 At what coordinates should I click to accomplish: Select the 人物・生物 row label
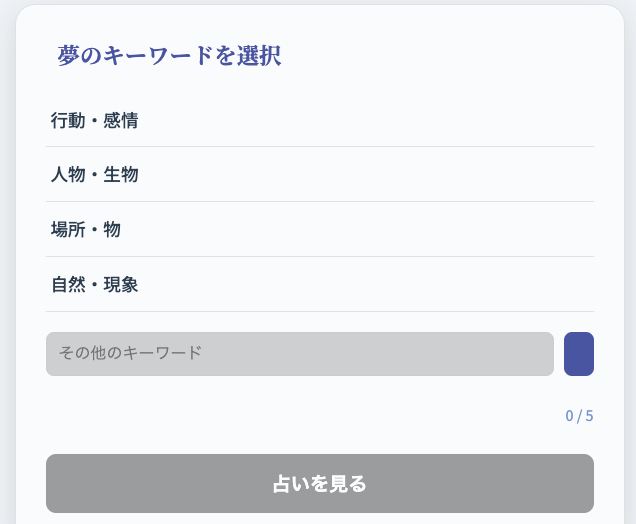95,175
